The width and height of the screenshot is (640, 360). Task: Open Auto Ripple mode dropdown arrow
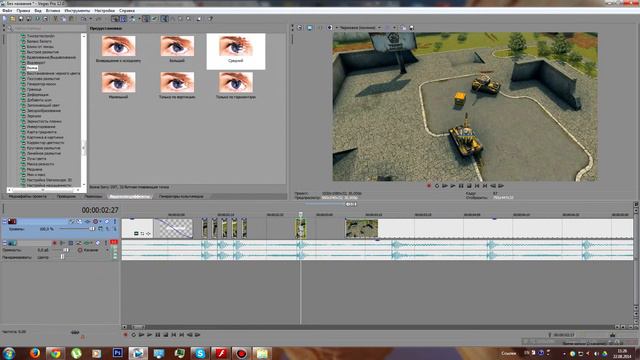pyautogui.click(x=139, y=19)
